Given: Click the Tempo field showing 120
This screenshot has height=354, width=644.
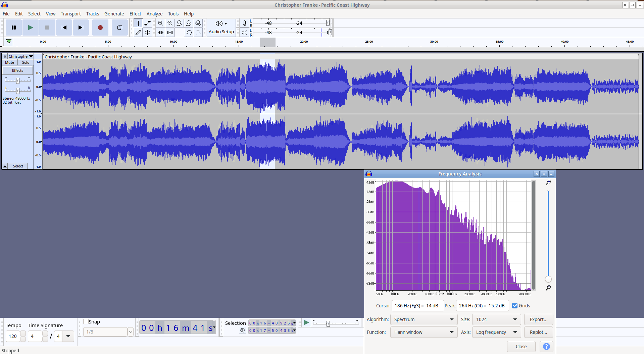Looking at the screenshot, I should click(13, 336).
